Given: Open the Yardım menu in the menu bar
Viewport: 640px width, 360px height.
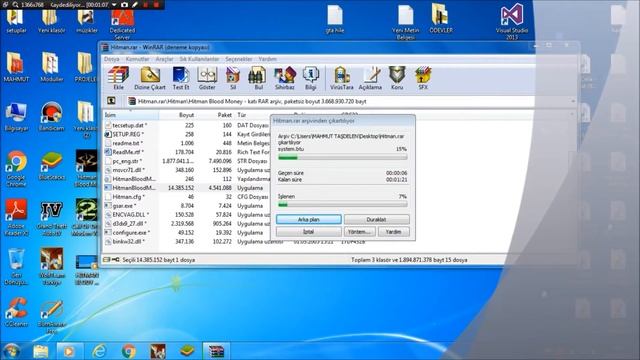Looking at the screenshot, I should pos(267,59).
